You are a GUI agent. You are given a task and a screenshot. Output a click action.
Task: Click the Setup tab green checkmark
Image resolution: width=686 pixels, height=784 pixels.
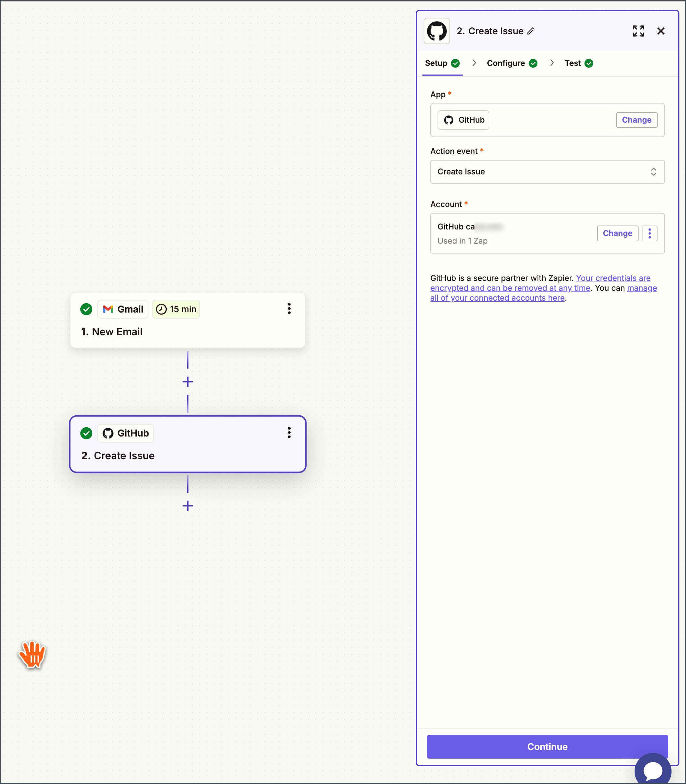455,63
